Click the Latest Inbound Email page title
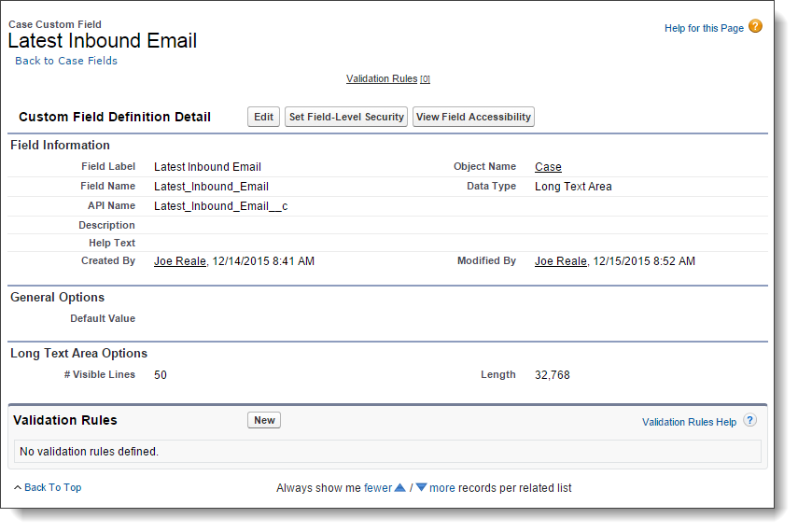This screenshot has width=798, height=532. 103,41
